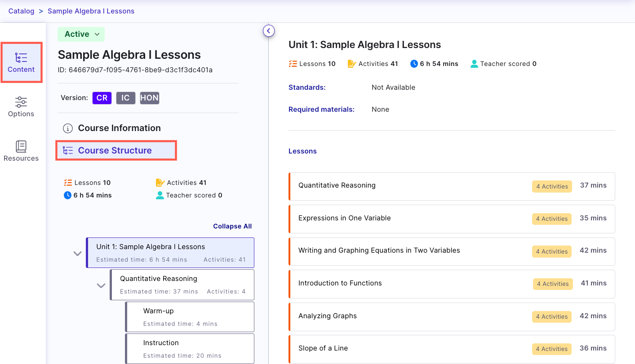Collapse the Unit 1 tree chevron

pyautogui.click(x=78, y=254)
